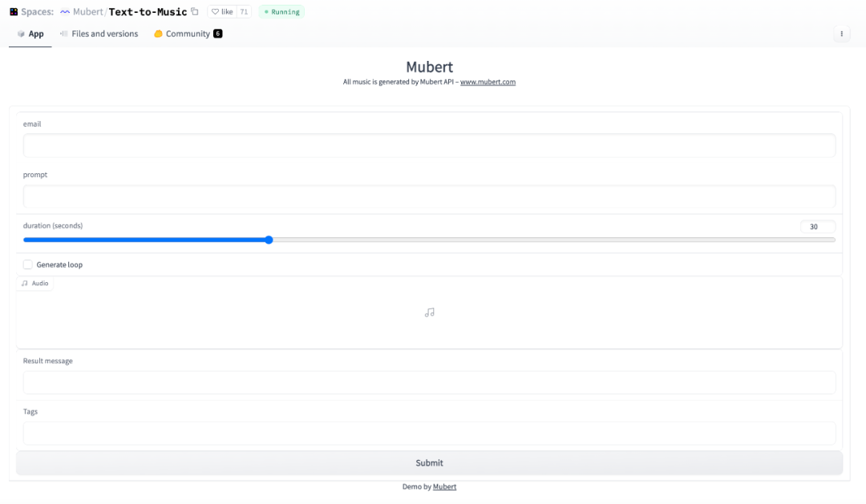Follow the www.mubert.com link
The image size is (866, 504).
(488, 82)
